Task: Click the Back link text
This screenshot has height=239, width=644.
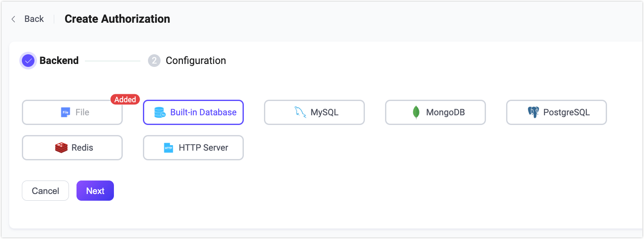Action: pos(34,19)
